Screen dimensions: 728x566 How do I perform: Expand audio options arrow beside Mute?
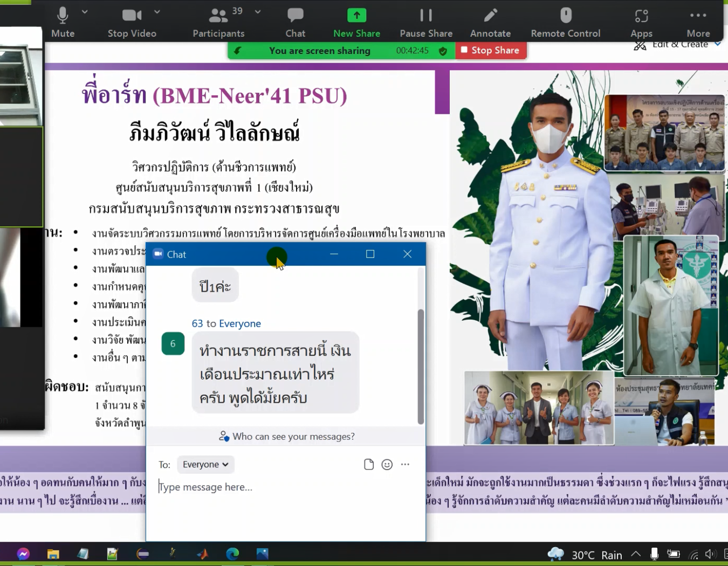click(x=85, y=12)
